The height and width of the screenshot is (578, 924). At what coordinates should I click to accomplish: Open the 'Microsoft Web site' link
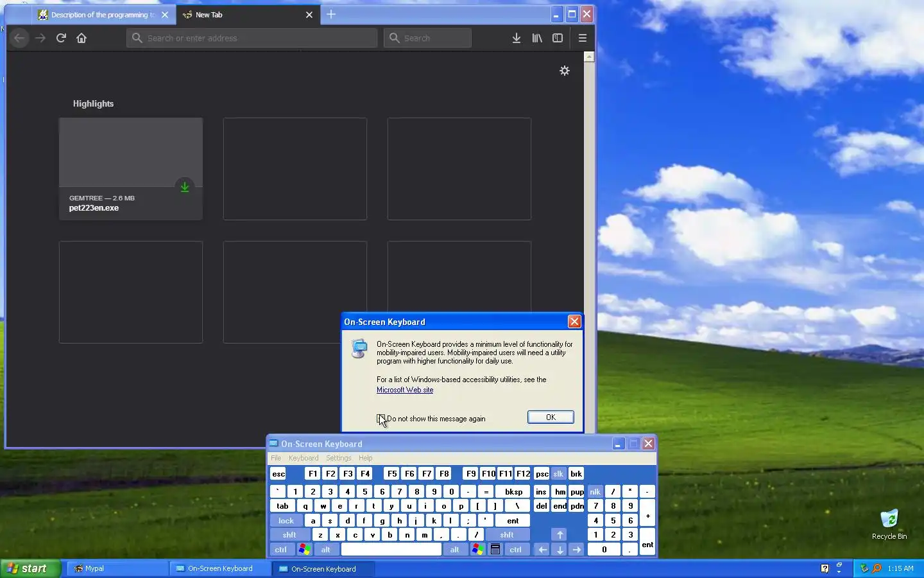[405, 390]
